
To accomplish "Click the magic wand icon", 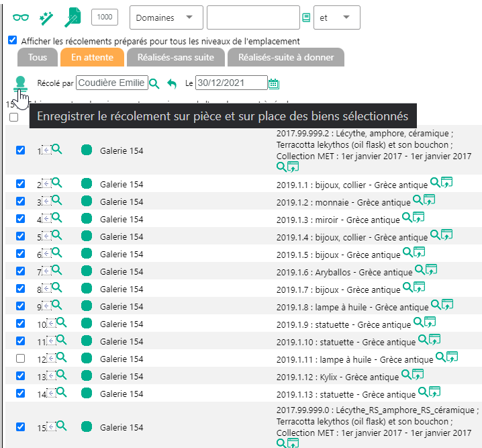I will [46, 17].
